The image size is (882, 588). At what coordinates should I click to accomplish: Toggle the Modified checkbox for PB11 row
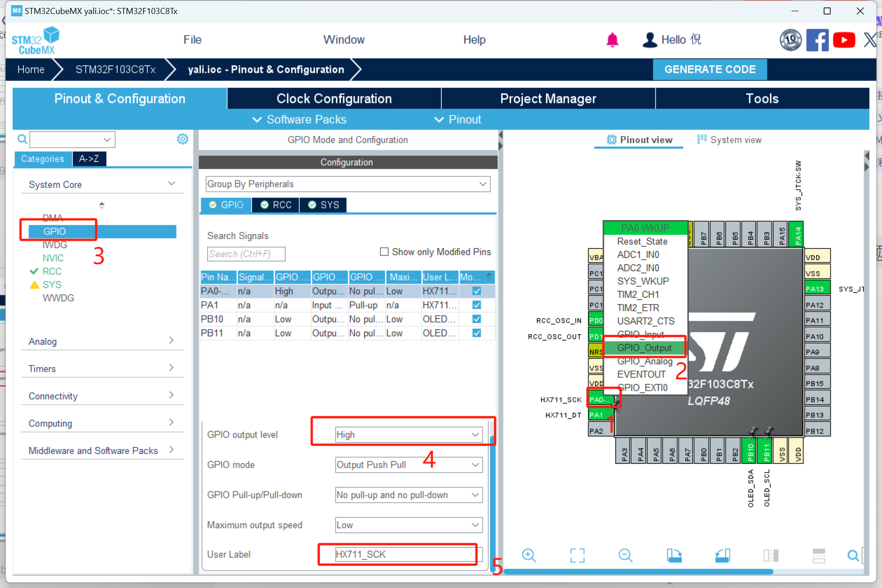tap(476, 333)
